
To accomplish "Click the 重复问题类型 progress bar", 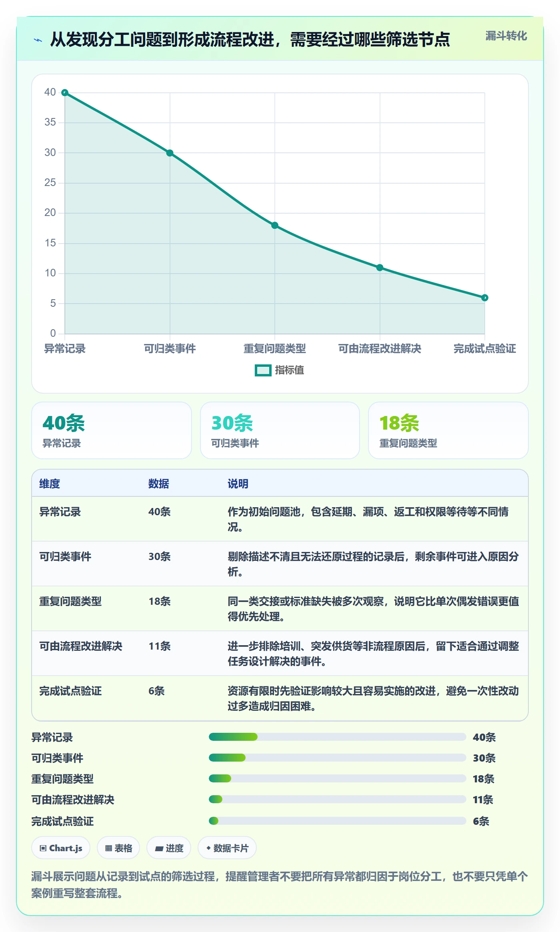I will point(338,778).
